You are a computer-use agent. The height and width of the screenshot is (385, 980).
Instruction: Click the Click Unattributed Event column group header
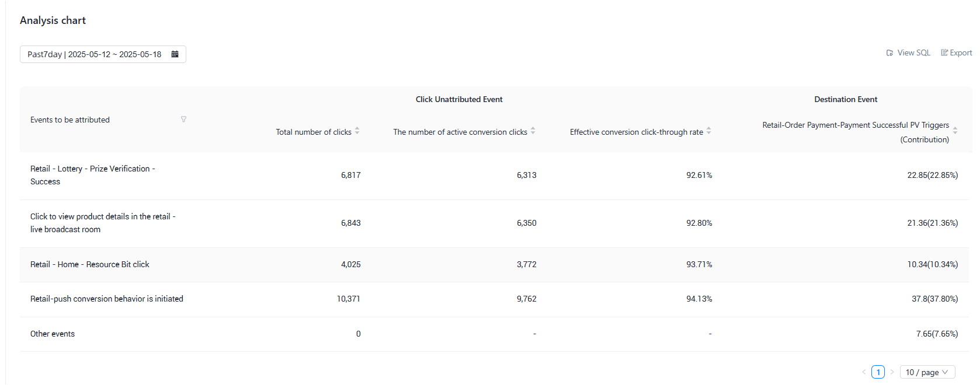click(459, 100)
